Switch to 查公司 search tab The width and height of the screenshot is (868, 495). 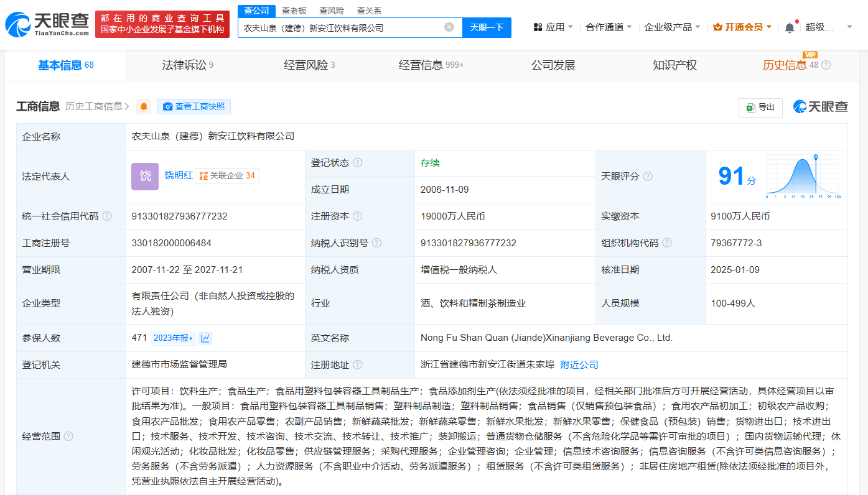pos(256,11)
